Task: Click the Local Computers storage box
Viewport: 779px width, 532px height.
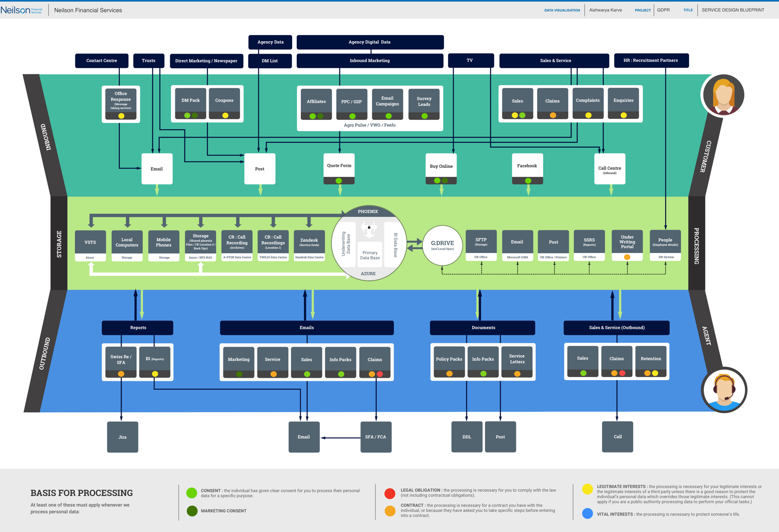Action: pyautogui.click(x=127, y=246)
